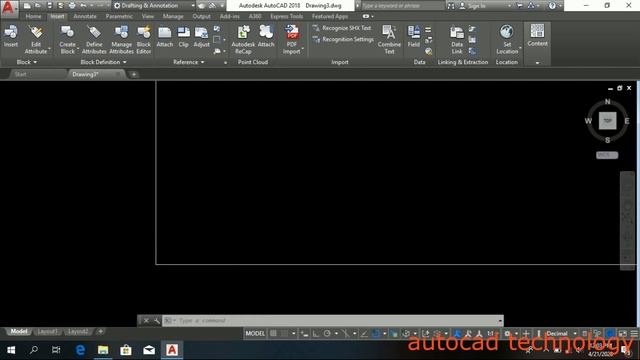Switch to the Home ribbon tab
The height and width of the screenshot is (360, 640).
pos(33,16)
